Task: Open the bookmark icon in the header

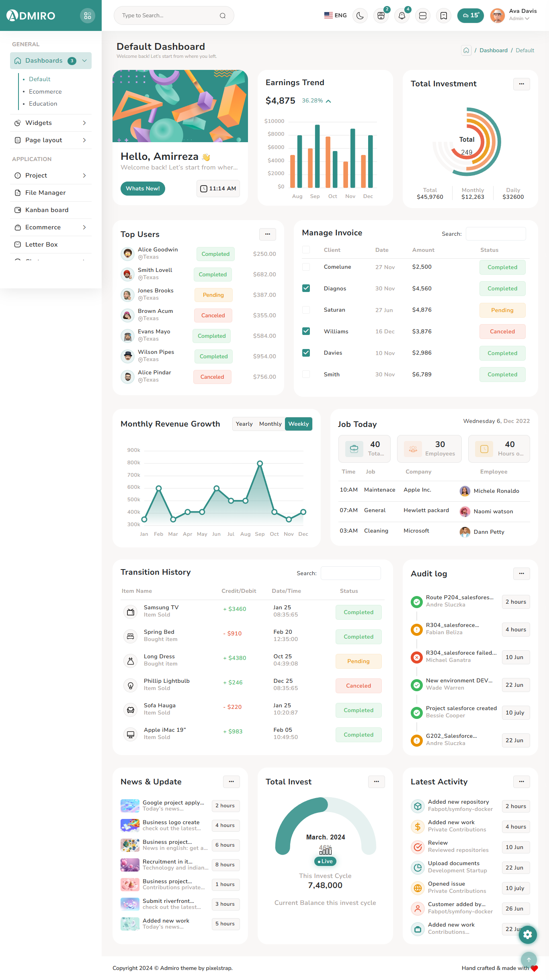Action: tap(443, 16)
